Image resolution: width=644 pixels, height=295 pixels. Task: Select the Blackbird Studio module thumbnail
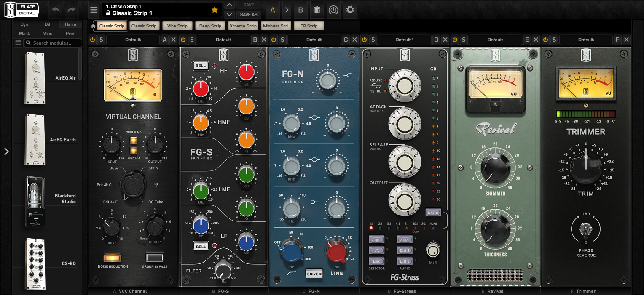coord(35,202)
